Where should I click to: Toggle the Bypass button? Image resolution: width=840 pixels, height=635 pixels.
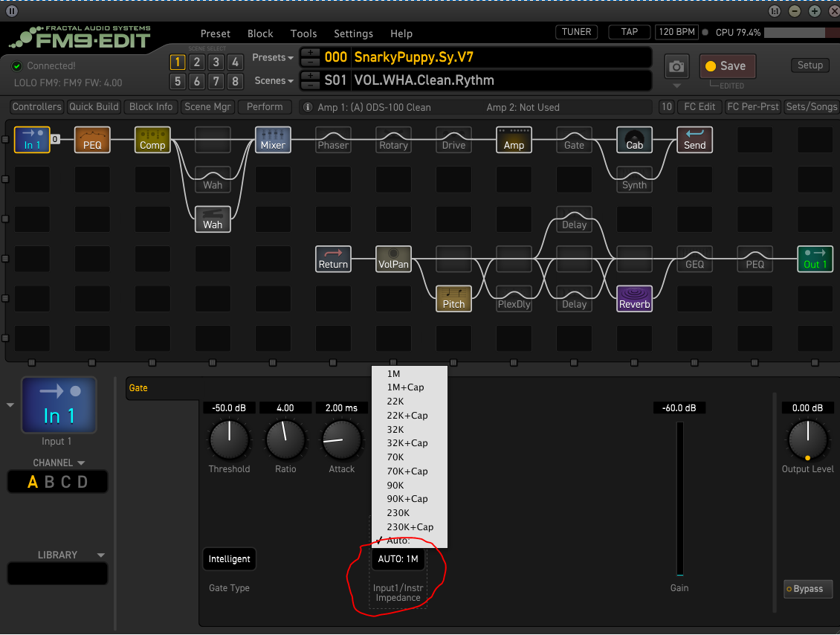(808, 589)
